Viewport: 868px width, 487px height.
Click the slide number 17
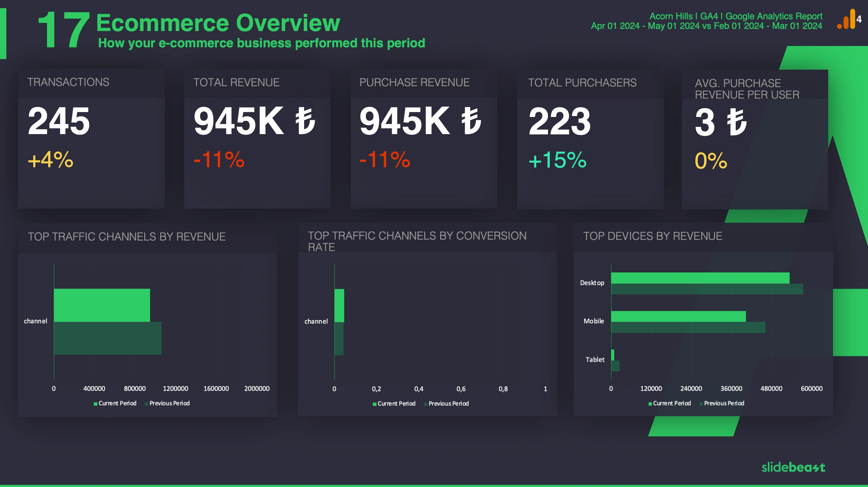click(x=64, y=30)
